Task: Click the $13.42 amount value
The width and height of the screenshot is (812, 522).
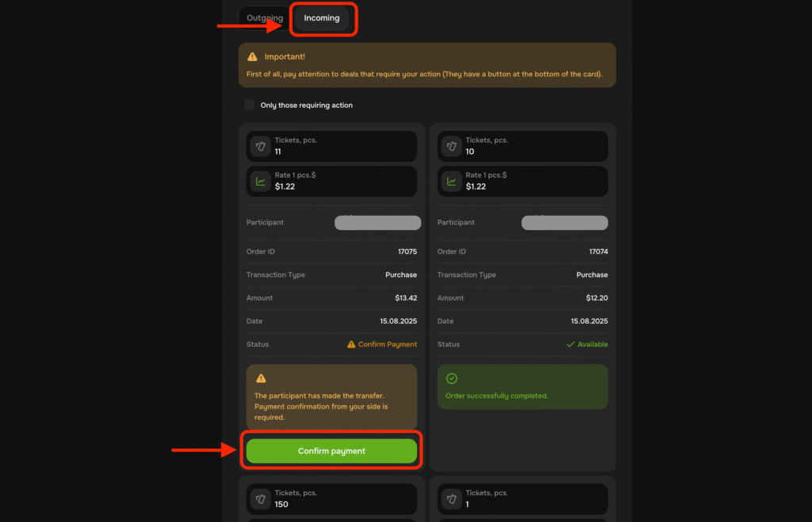Action: click(x=405, y=298)
